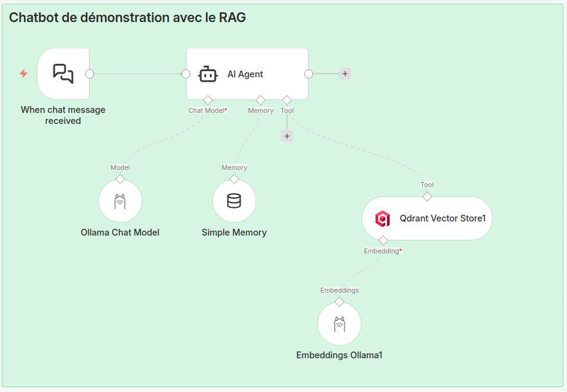Select the Tool connector above Qdrant Vector Store1
This screenshot has height=392, width=567.
[426, 196]
